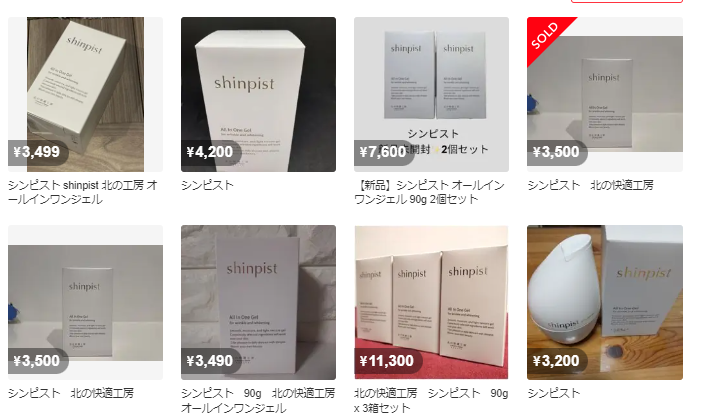This screenshot has width=726, height=417.
Task: Open the ¥11,300 three-box set photo
Action: (431, 303)
